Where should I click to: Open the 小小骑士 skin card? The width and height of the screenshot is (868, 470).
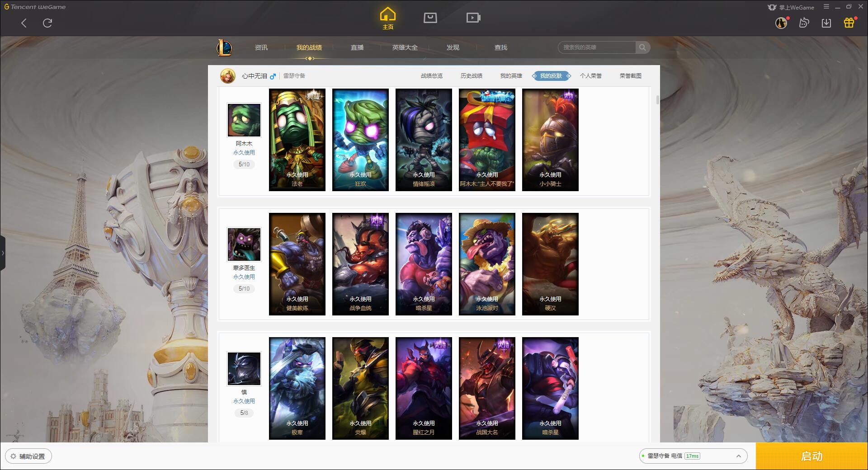click(550, 140)
